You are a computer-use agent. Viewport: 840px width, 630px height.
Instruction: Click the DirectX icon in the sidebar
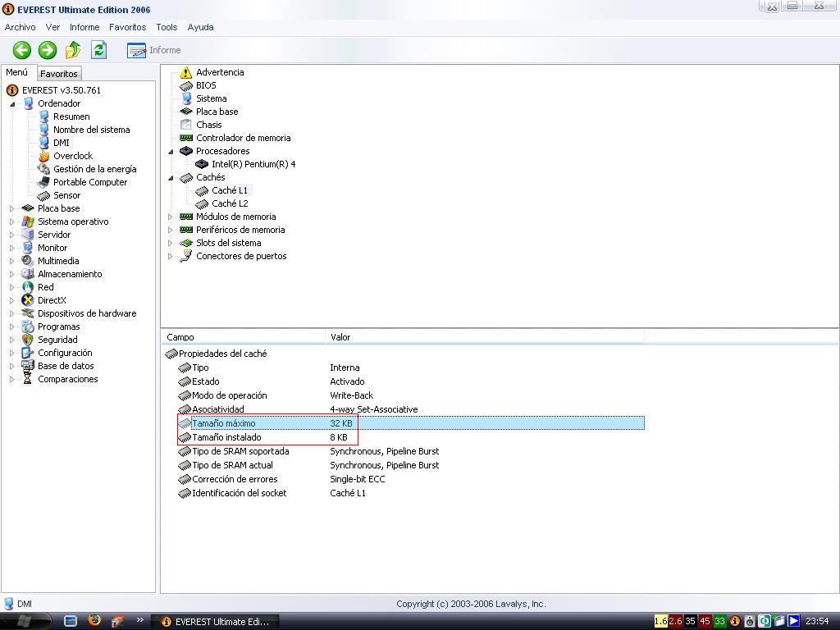pyautogui.click(x=28, y=300)
